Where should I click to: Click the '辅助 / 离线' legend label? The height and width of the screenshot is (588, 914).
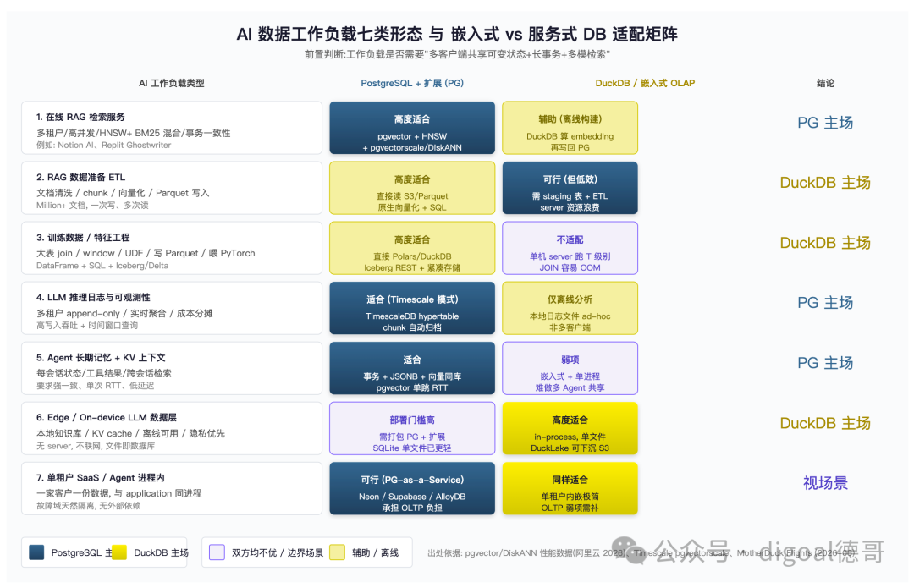tap(376, 552)
